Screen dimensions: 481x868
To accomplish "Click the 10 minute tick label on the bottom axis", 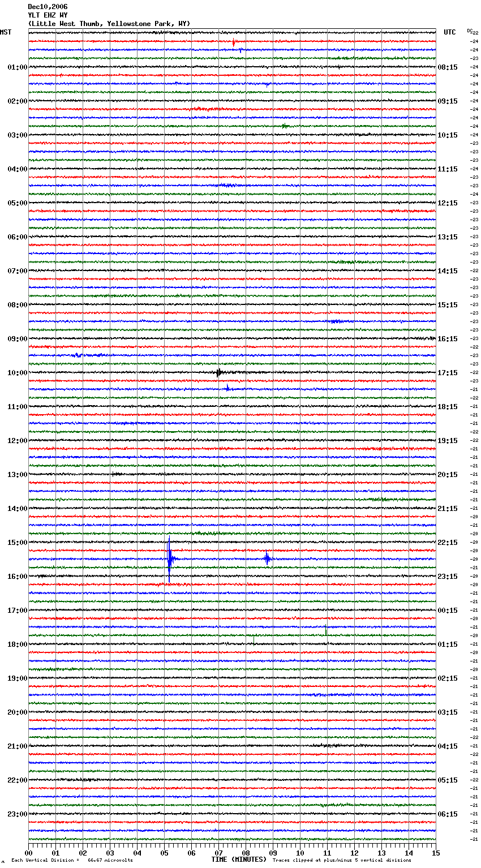I will coord(300,853).
